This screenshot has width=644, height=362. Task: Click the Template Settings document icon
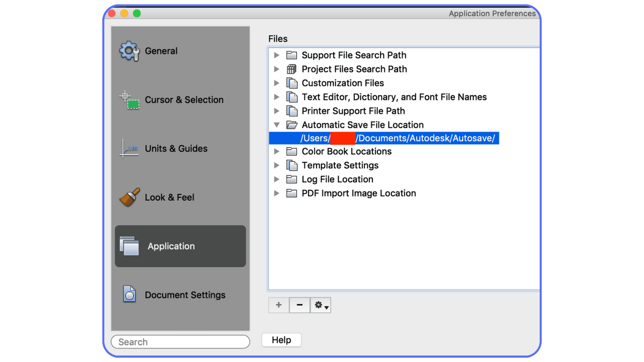[x=292, y=165]
